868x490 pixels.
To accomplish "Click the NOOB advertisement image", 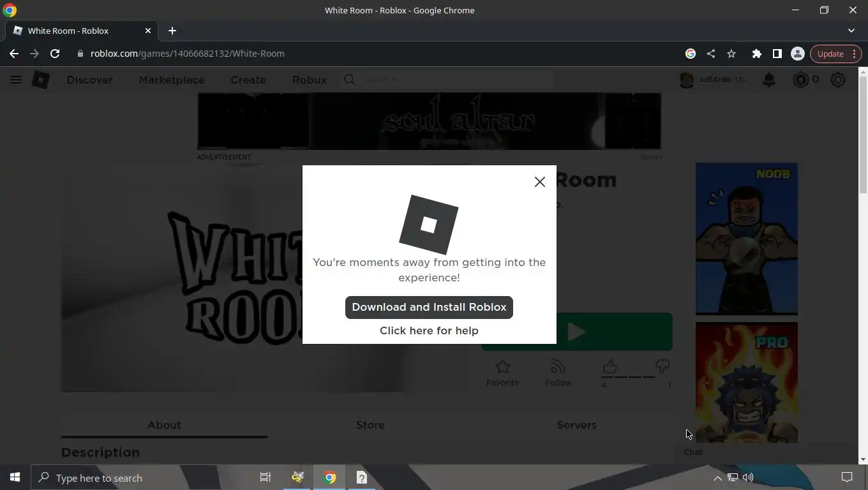I will (746, 239).
